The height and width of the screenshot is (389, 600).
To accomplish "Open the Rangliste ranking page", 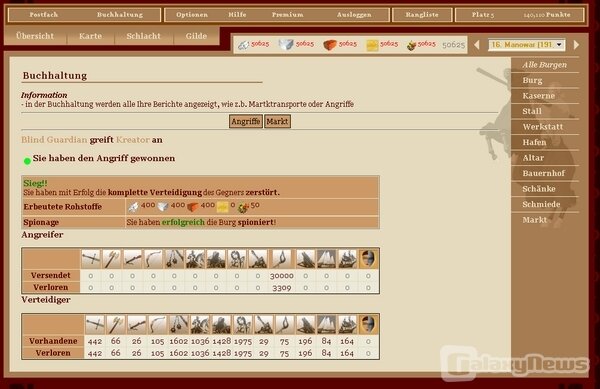I will coord(422,15).
